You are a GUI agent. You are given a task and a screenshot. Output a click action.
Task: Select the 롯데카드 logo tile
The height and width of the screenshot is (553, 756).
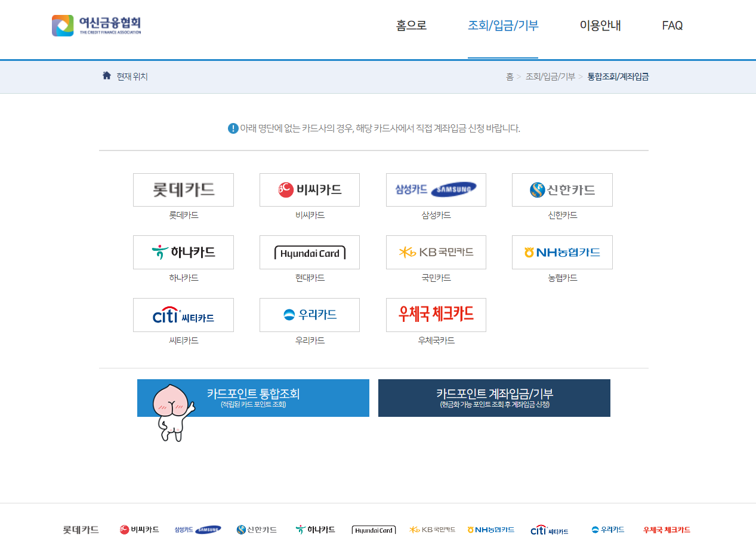tap(183, 190)
